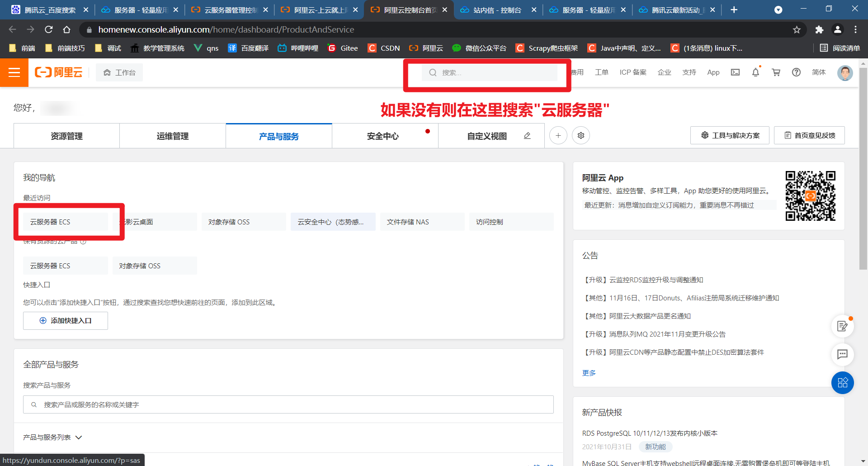Viewport: 868px width, 466px height.
Task: Open the help question mark icon
Action: tap(796, 72)
